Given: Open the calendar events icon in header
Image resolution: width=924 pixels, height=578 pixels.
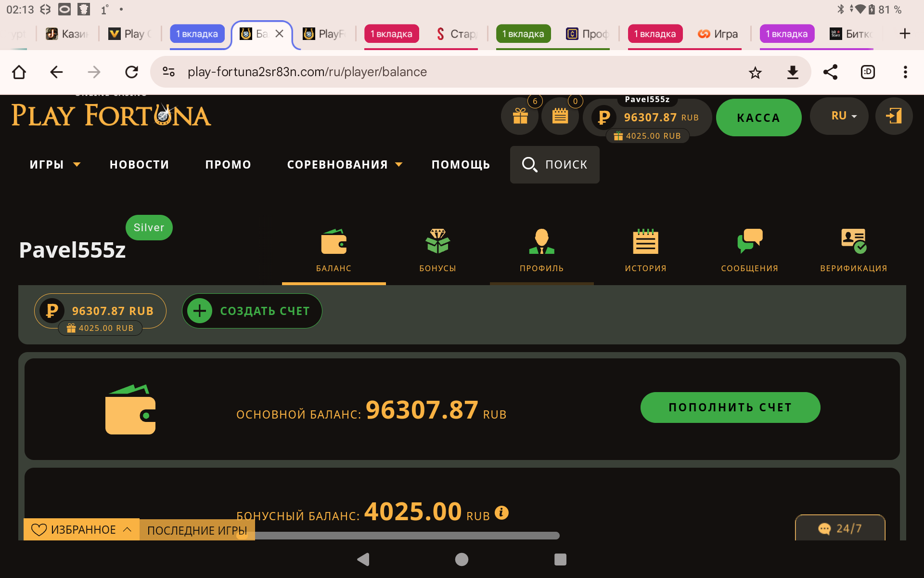Looking at the screenshot, I should pos(560,116).
